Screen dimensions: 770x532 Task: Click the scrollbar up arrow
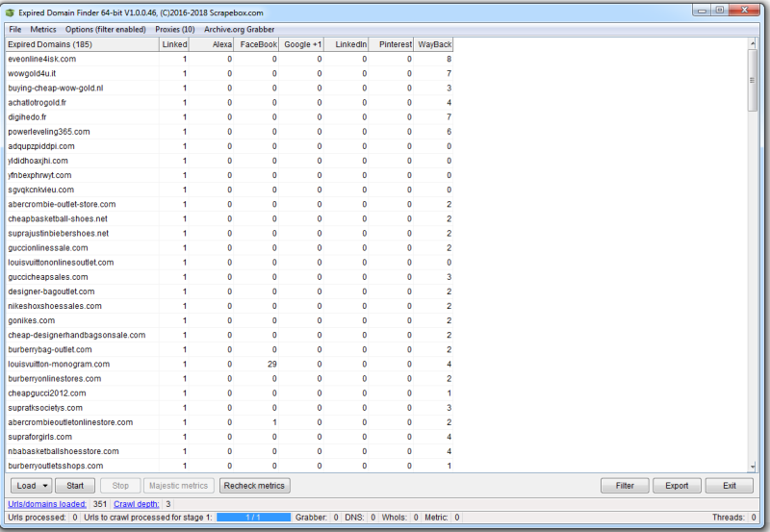tap(753, 43)
